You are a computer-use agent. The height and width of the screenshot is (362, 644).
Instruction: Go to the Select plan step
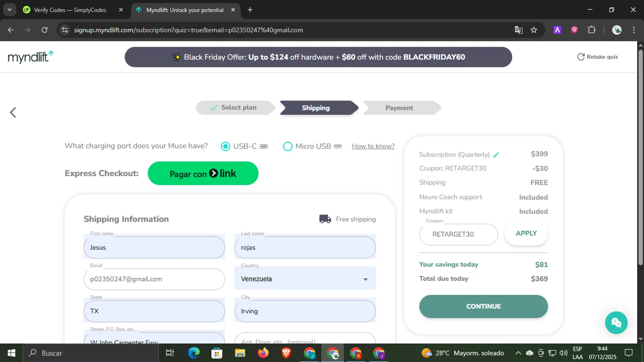[235, 108]
